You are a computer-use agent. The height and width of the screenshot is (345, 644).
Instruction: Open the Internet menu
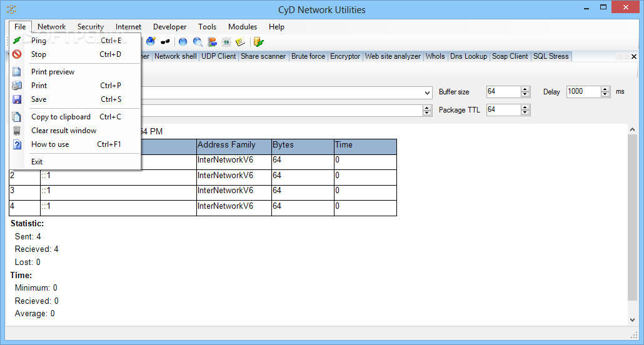[x=129, y=27]
